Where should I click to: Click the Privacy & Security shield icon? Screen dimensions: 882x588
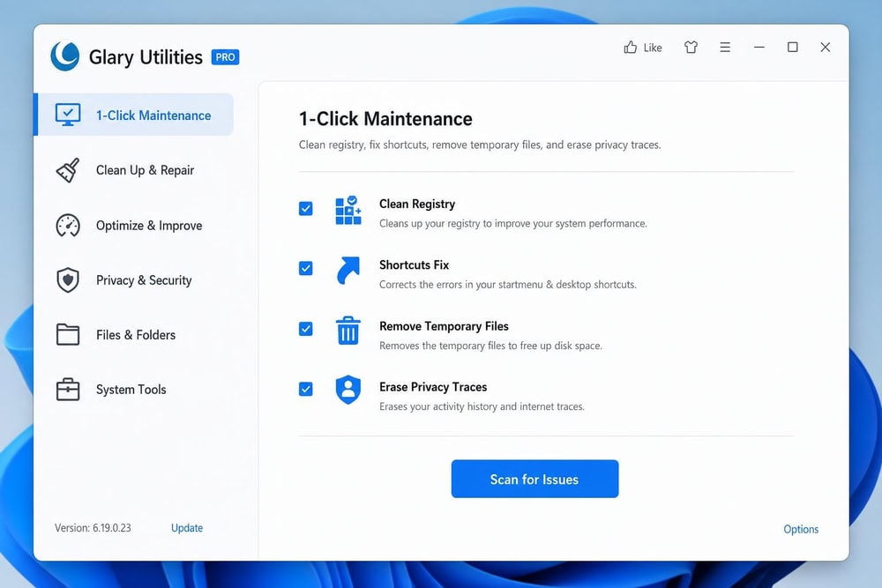pos(68,280)
